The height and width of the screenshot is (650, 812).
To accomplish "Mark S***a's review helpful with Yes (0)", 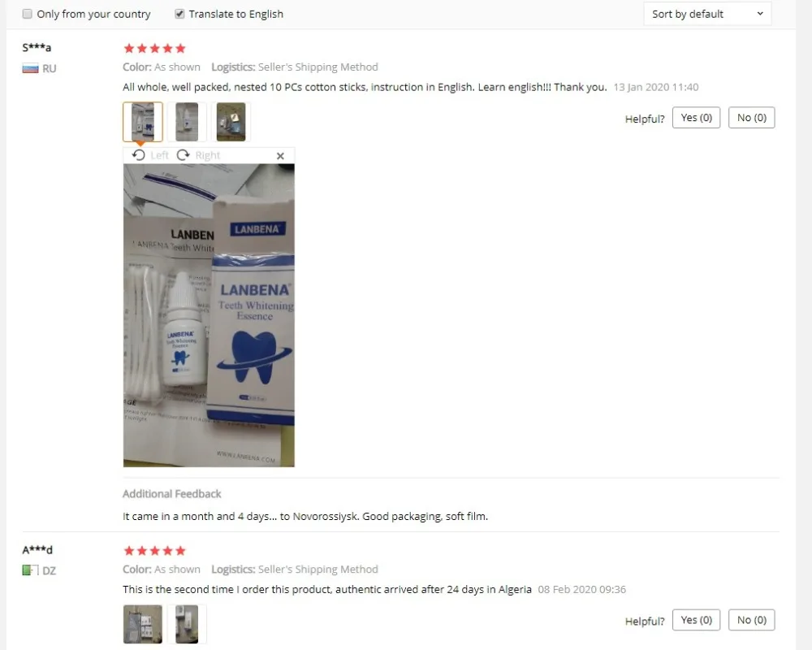I will (696, 118).
